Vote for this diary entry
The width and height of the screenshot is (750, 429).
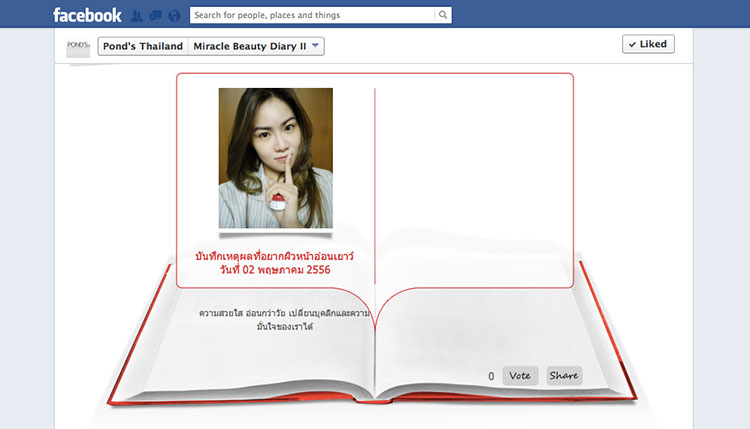tap(520, 375)
